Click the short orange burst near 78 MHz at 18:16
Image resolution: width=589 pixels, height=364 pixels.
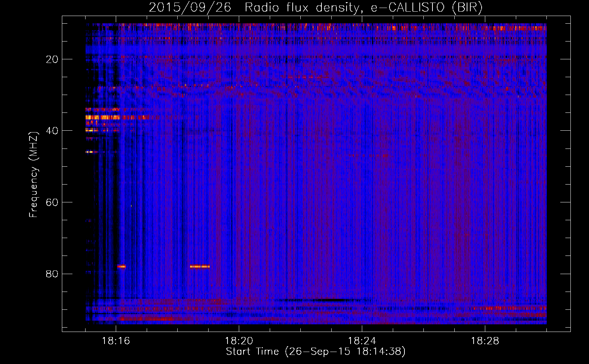(122, 266)
